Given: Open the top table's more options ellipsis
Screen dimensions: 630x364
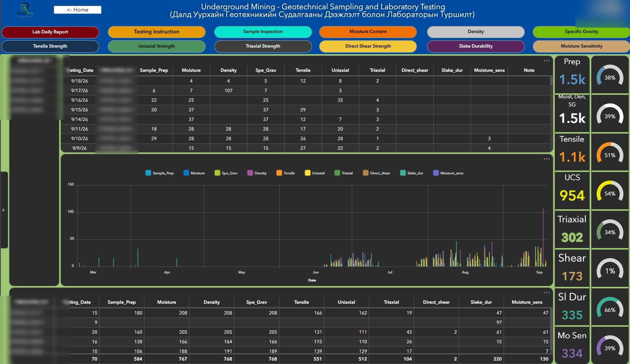Looking at the screenshot, I should pyautogui.click(x=546, y=61).
